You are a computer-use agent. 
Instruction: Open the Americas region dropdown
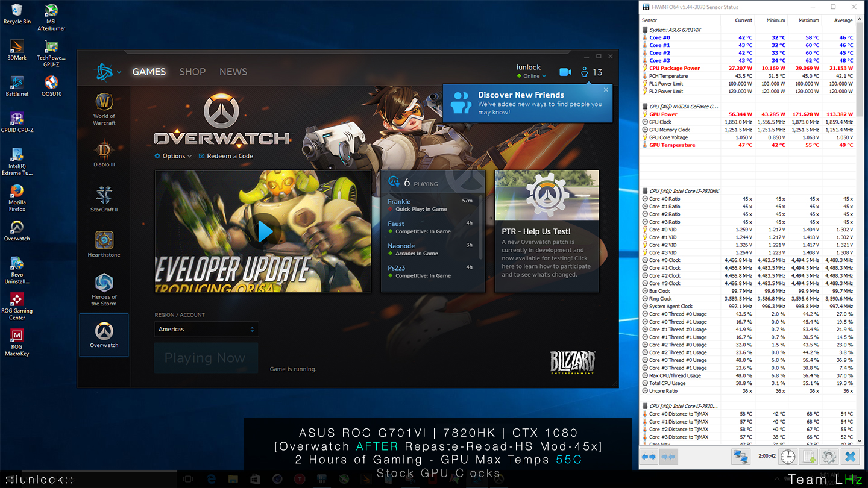[x=206, y=329]
